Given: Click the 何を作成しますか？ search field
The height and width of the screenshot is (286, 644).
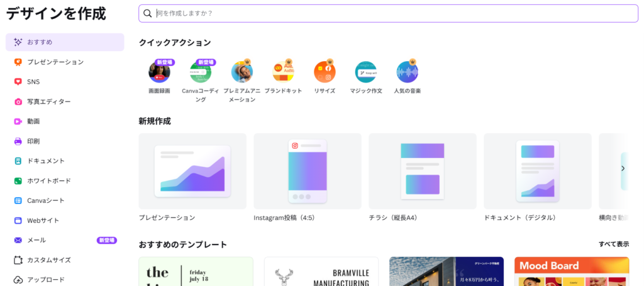Looking at the screenshot, I should point(388,14).
